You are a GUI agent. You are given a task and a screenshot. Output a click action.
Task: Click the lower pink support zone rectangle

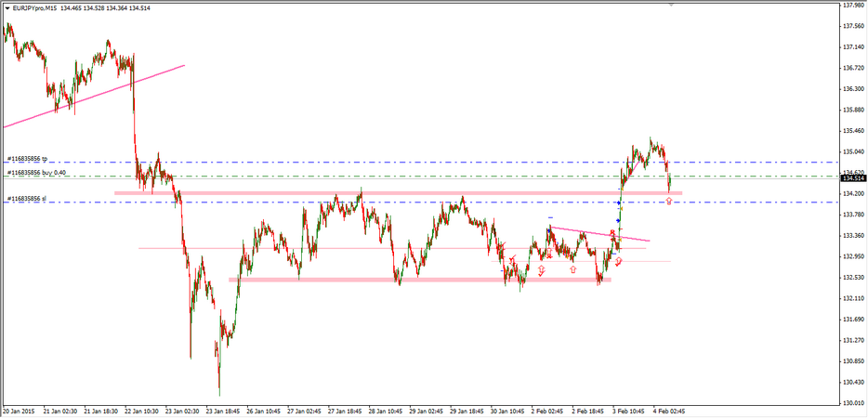pos(372,280)
